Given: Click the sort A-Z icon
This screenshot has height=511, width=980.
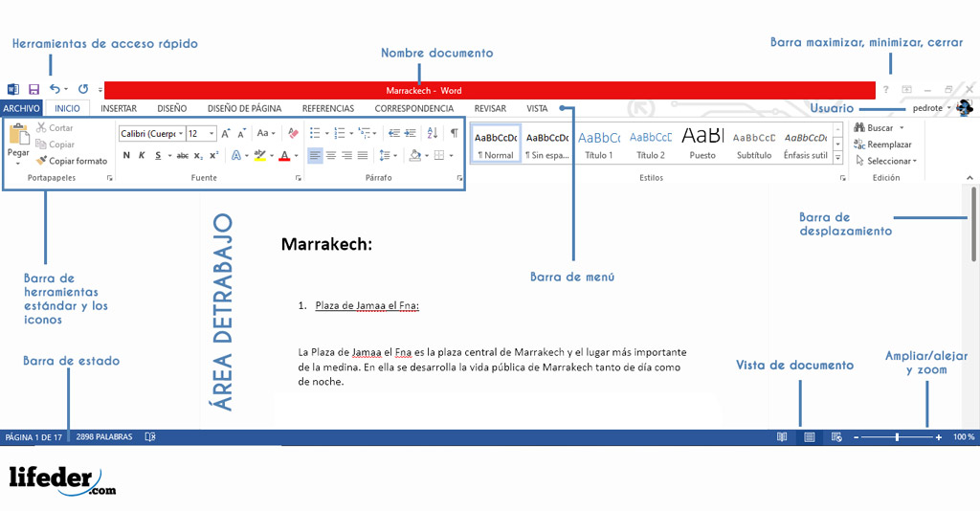Looking at the screenshot, I should coord(432,133).
